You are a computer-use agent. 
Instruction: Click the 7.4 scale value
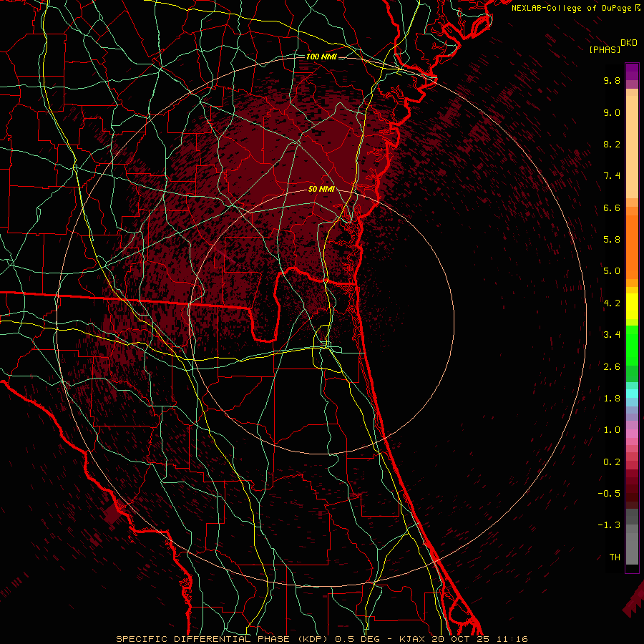pyautogui.click(x=612, y=176)
